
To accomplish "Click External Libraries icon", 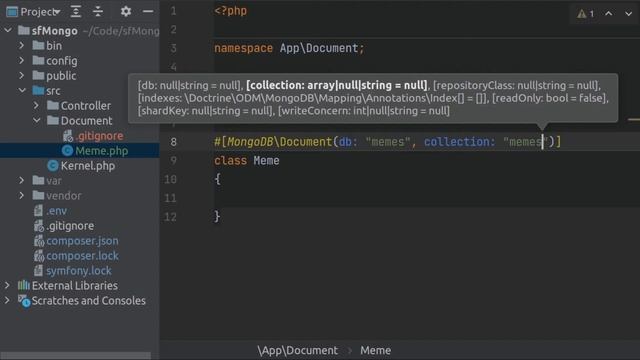I will pos(24,285).
